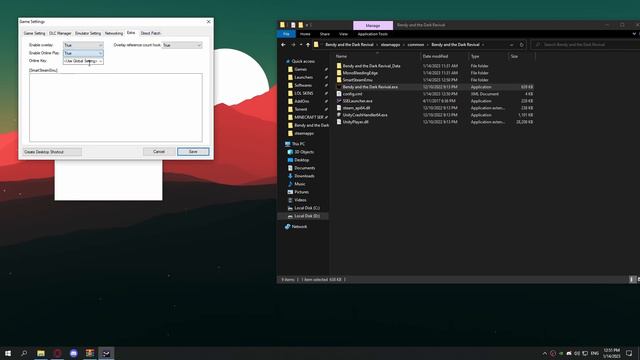
Task: Open Local Disk (D:) in navigation pane
Action: coord(307,216)
